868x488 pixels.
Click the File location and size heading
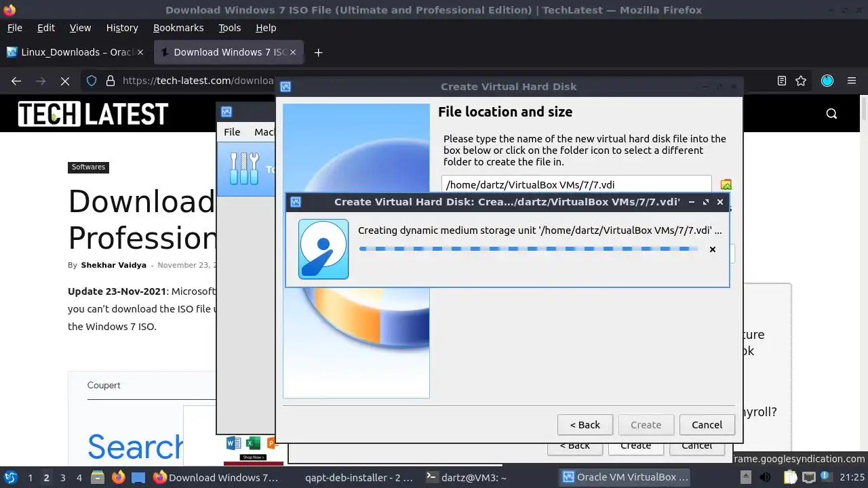505,112
